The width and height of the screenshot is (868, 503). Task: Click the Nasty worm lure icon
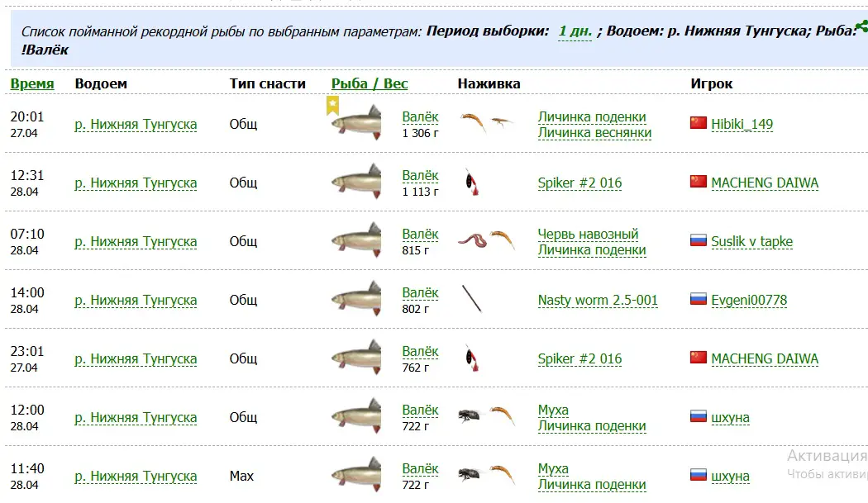pos(472,299)
